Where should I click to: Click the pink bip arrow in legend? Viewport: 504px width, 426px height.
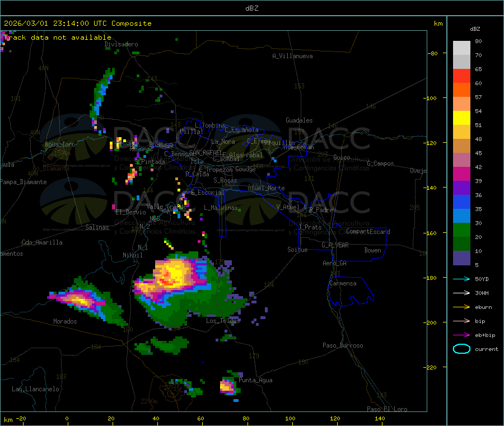(x=461, y=321)
